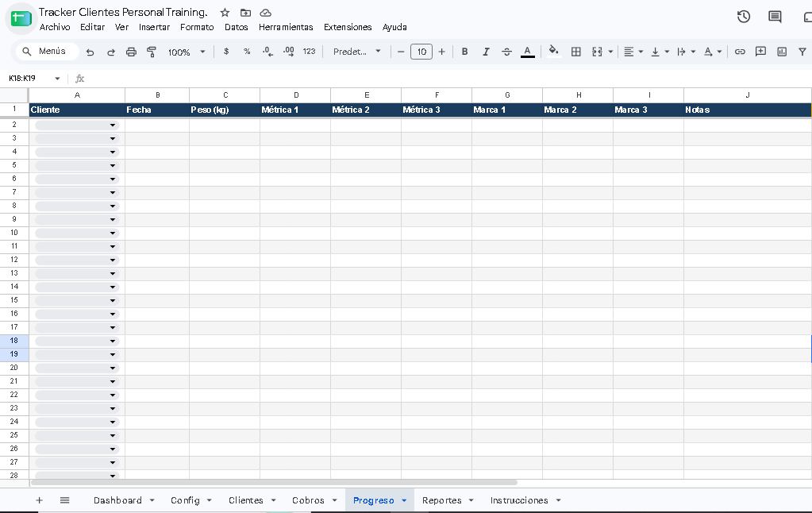The width and height of the screenshot is (812, 513).
Task: Click the Move to folder icon
Action: pyautogui.click(x=245, y=13)
